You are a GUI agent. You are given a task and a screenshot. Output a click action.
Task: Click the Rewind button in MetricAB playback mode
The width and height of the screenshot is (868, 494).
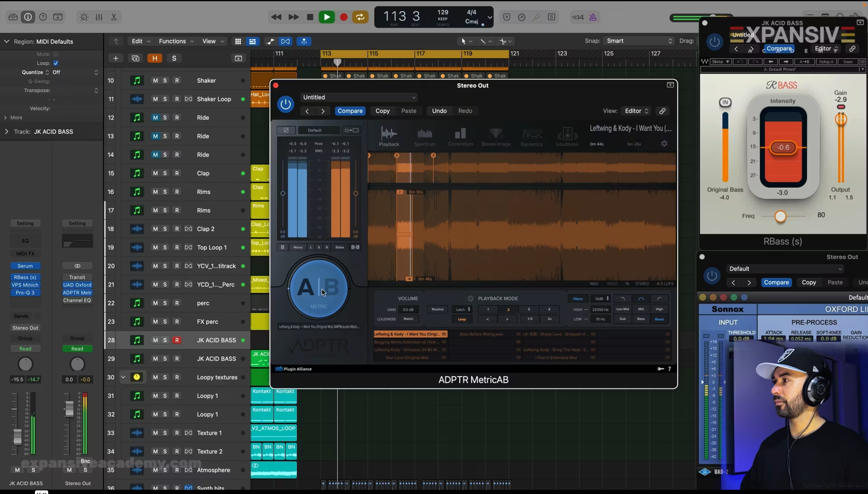437,309
